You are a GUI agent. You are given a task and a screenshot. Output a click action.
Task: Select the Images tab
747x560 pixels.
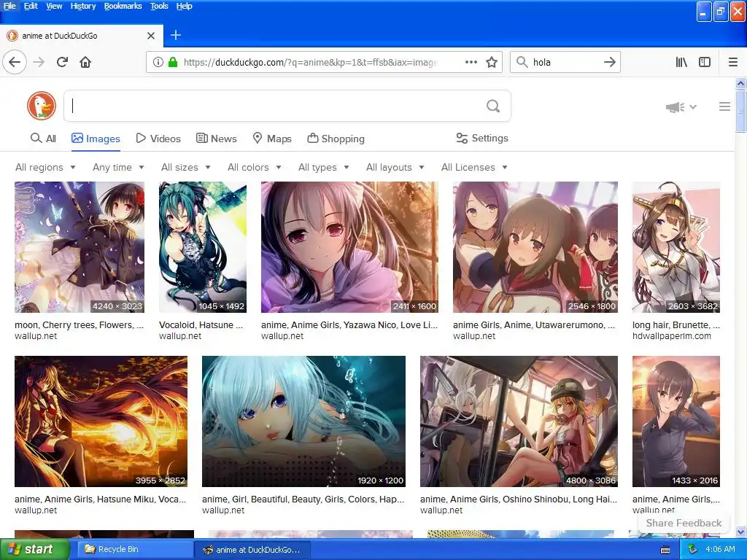[96, 139]
